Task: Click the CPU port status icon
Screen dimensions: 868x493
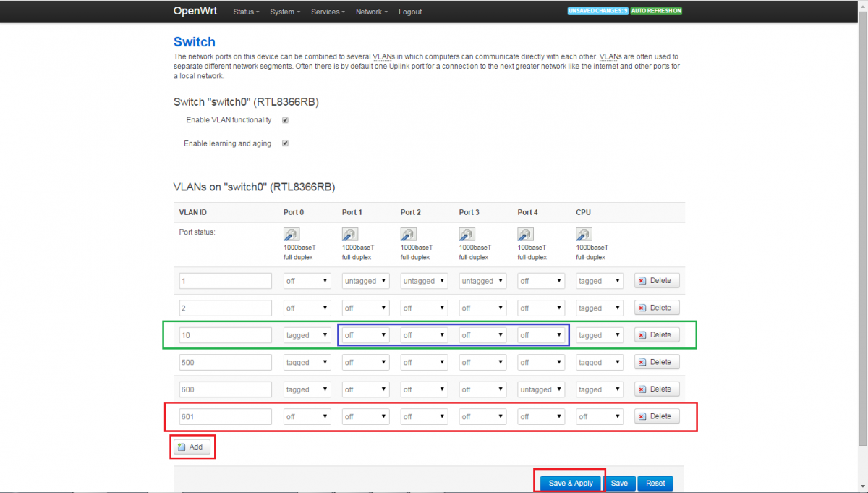Action: [x=584, y=234]
